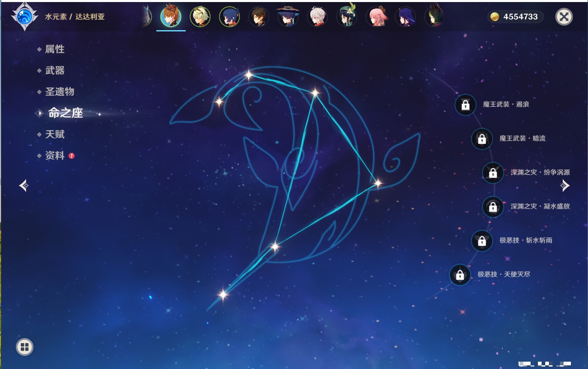Viewport: 588px width, 369px height.
Task: Close the character screen with X button
Action: coord(564,17)
